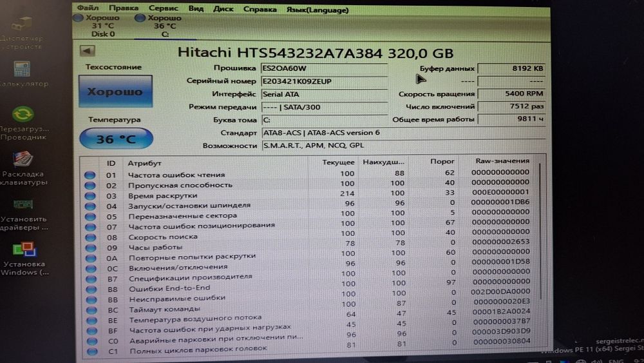This screenshot has height=363, width=644.
Task: Click status circle for Часы работы
Action: tap(90, 248)
